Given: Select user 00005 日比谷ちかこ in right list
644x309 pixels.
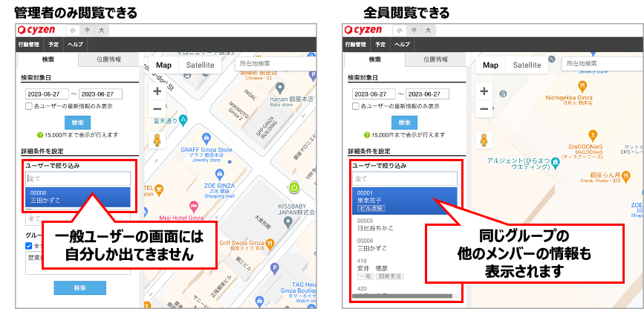Looking at the screenshot, I should 405,224.
